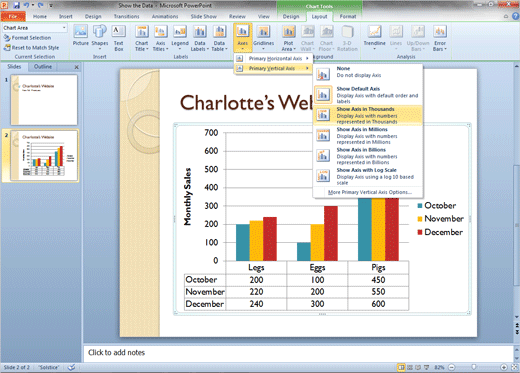Open the Data Labels menu
This screenshot has height=373, width=520.
click(x=200, y=38)
